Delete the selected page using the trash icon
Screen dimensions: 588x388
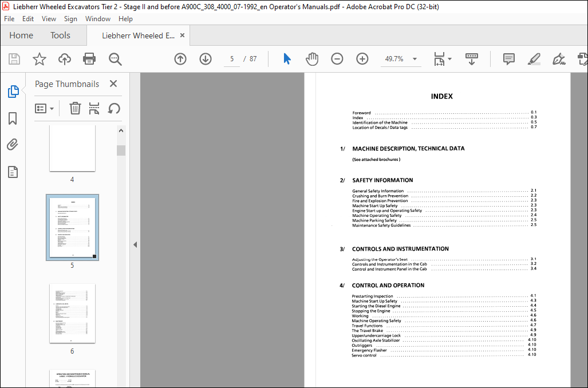tap(75, 108)
